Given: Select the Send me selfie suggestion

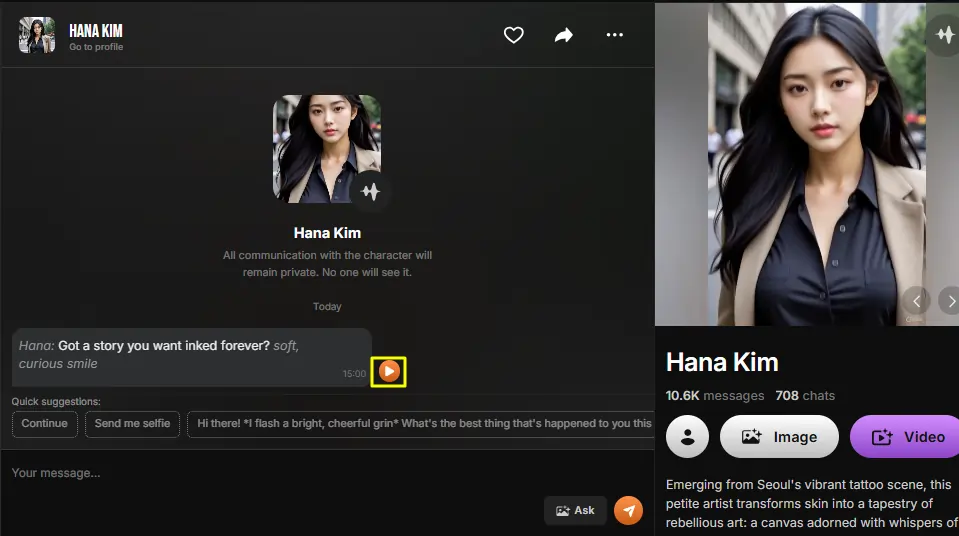Looking at the screenshot, I should (132, 423).
